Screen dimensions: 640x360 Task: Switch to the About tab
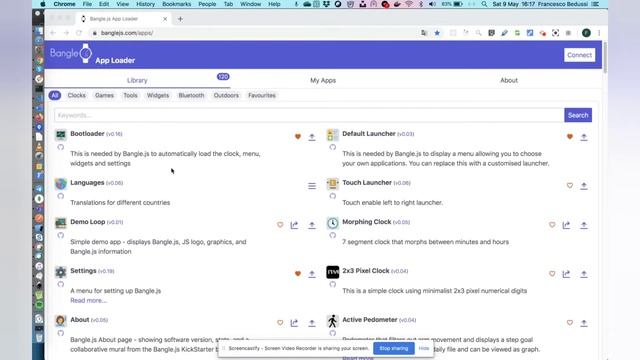tap(509, 80)
